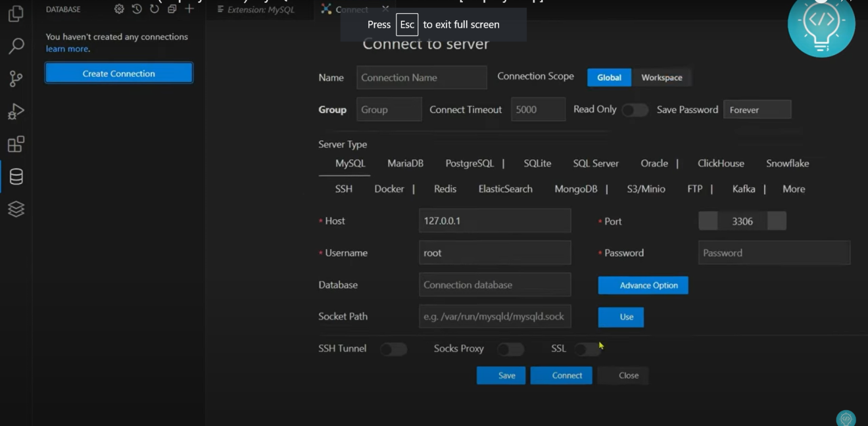Open the Save Password dropdown
Viewport: 868px width, 426px height.
pyautogui.click(x=757, y=109)
